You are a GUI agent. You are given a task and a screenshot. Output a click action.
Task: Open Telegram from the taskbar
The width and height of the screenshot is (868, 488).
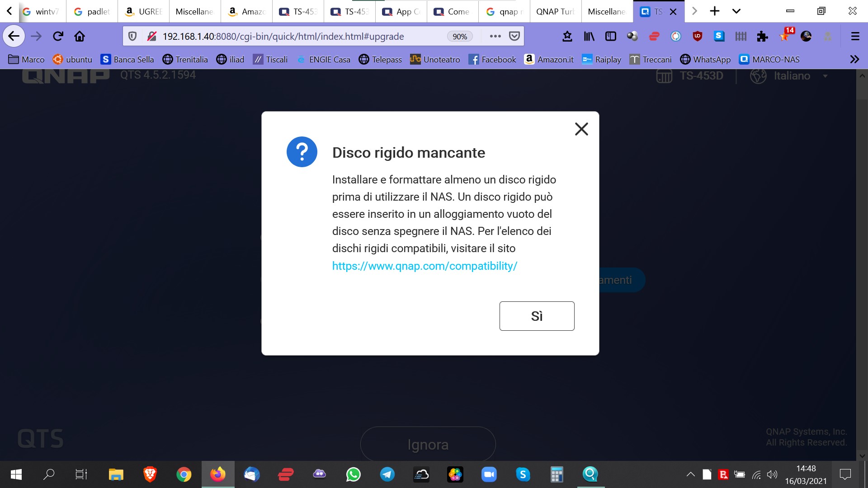tap(387, 474)
